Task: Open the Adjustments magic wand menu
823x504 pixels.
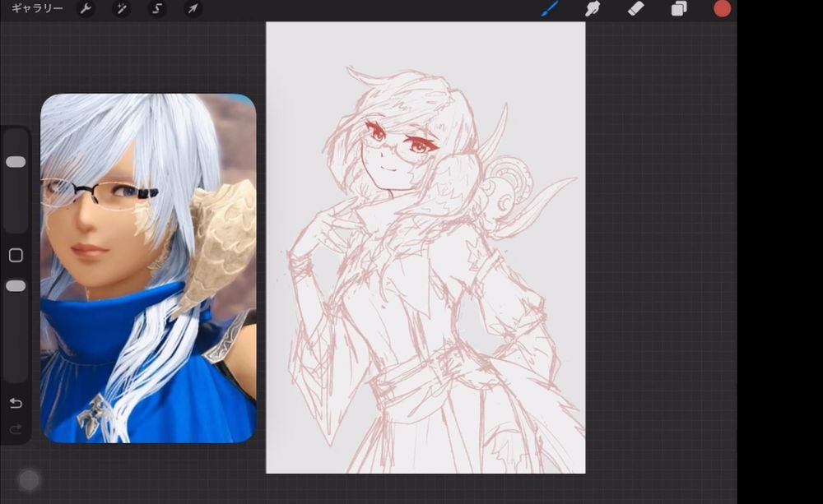Action: (121, 8)
